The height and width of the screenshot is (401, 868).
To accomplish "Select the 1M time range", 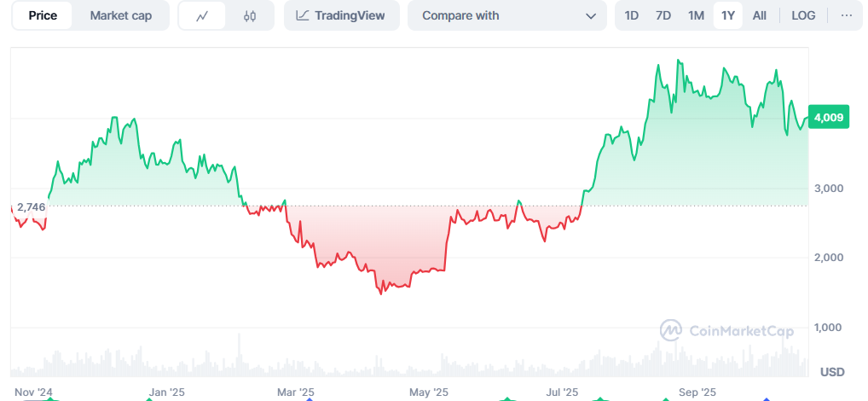I will [x=696, y=15].
